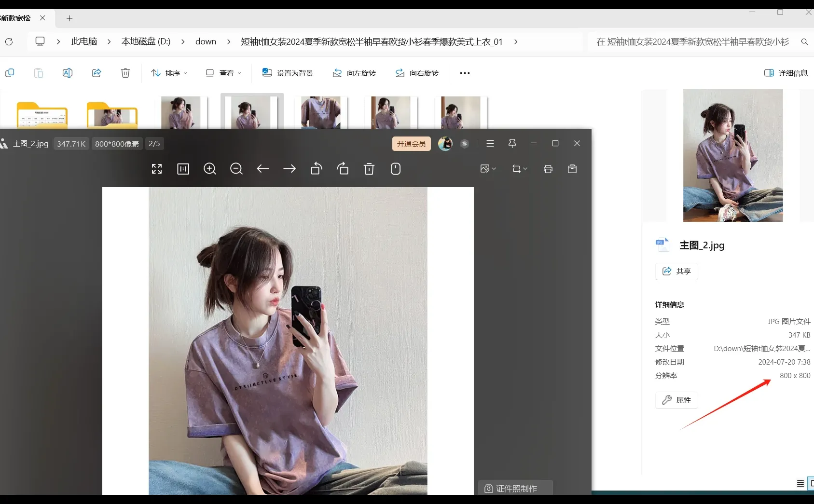This screenshot has height=504, width=814.
Task: Open the 排序 sort dropdown
Action: point(168,73)
